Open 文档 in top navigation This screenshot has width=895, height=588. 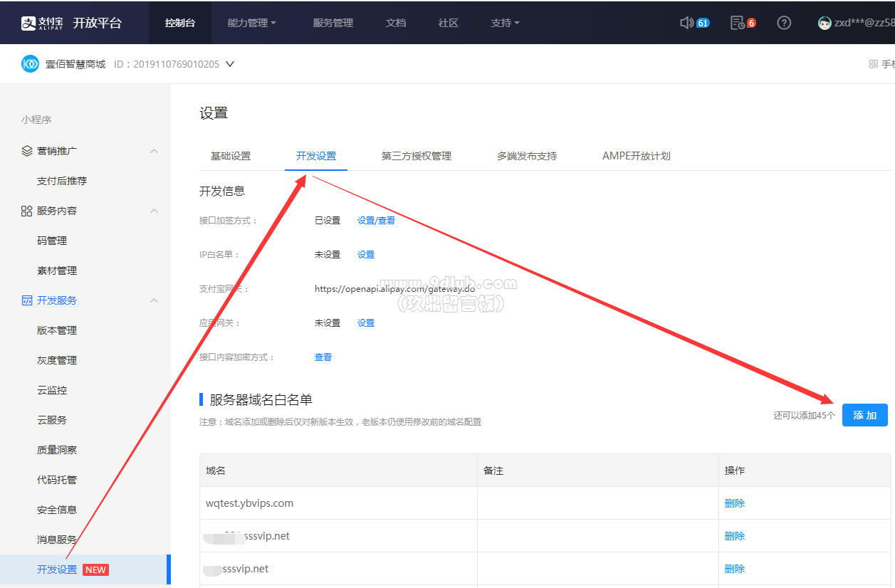coord(396,23)
